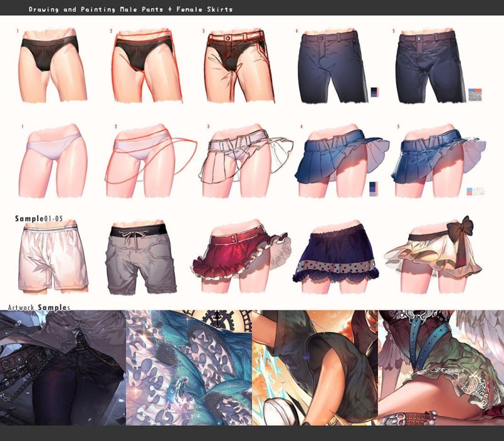Click the title text about drawing pants and skirts
This screenshot has width=504, height=441.
click(130, 9)
